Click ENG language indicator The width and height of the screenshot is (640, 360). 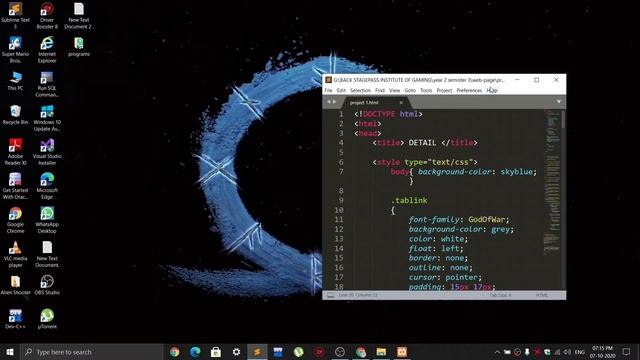click(580, 352)
